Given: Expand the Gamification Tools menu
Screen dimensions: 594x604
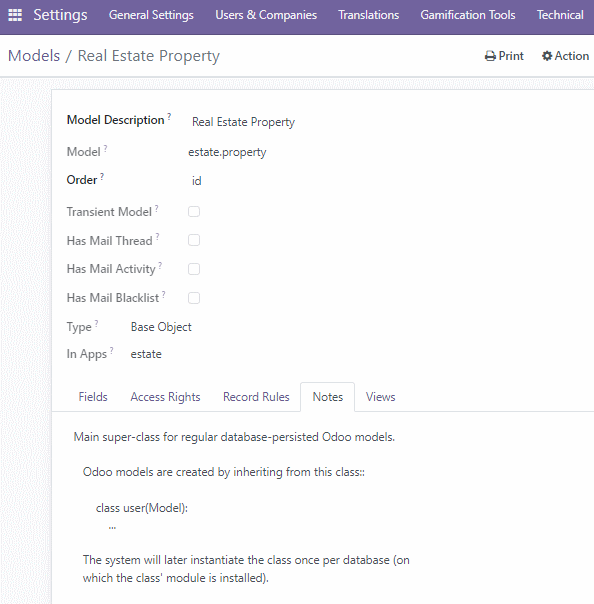Looking at the screenshot, I should coord(468,15).
